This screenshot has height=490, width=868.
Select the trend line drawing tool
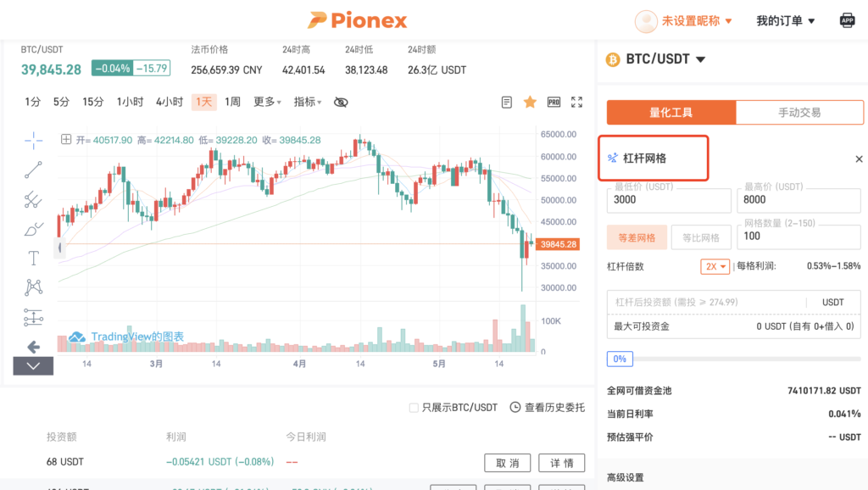click(x=33, y=170)
